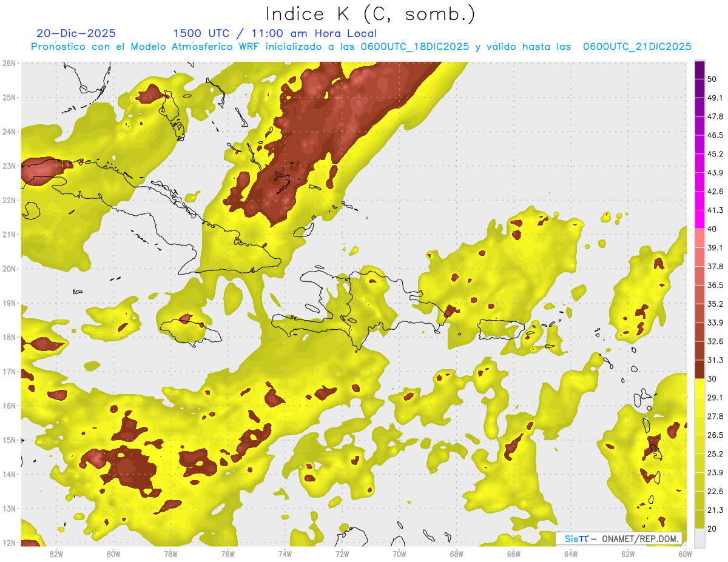
Task: Click the title "Indice K (C, somb.)"
Action: click(x=371, y=14)
